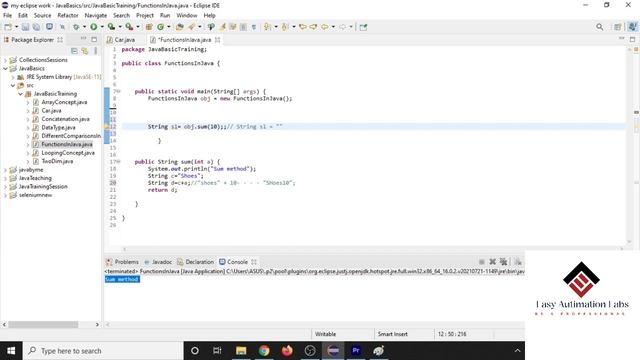Maximize the editor area
Image resolution: width=640 pixels, height=360 pixels.
click(x=632, y=39)
